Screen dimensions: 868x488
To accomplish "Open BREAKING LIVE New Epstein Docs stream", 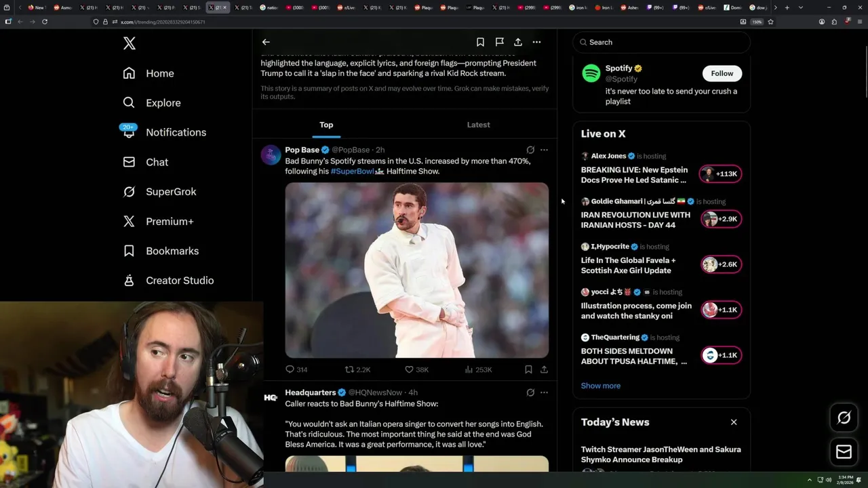I will pos(634,175).
